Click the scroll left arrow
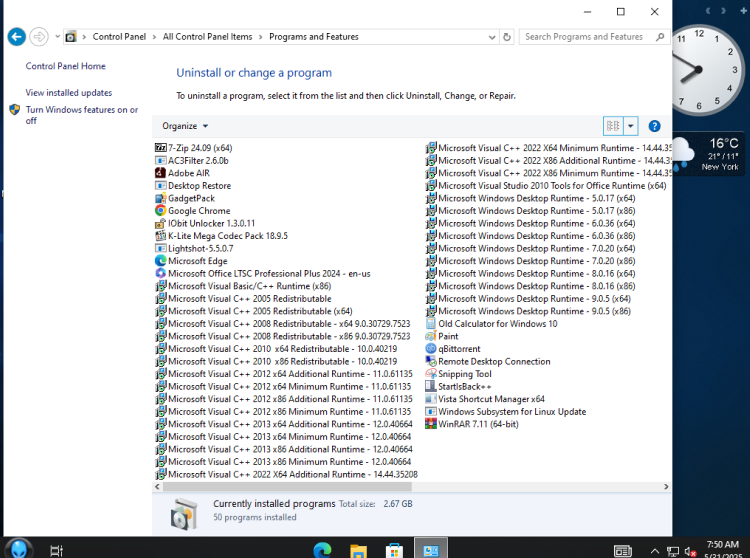Viewport: 750px width, 558px height. pyautogui.click(x=157, y=487)
